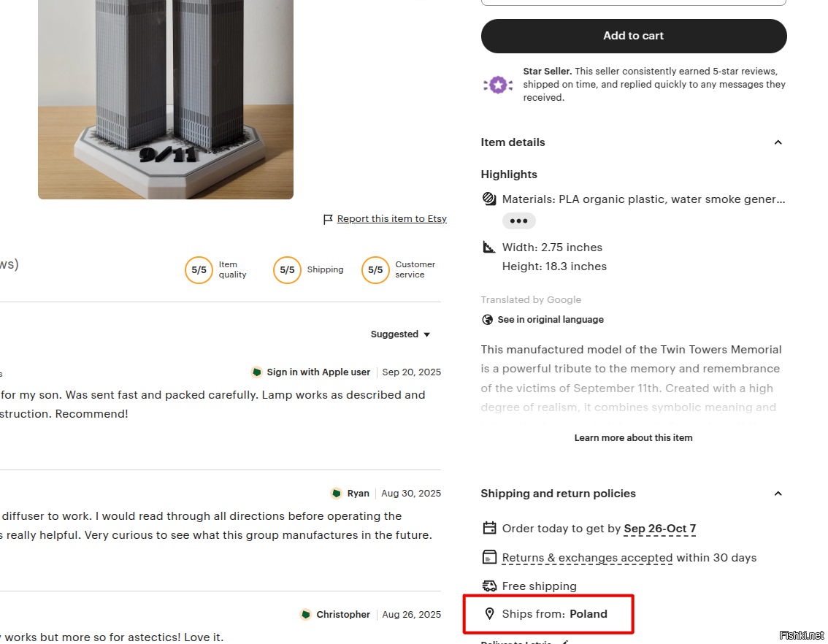Click See in original language
Image resolution: width=828 pixels, height=644 pixels.
click(x=550, y=320)
